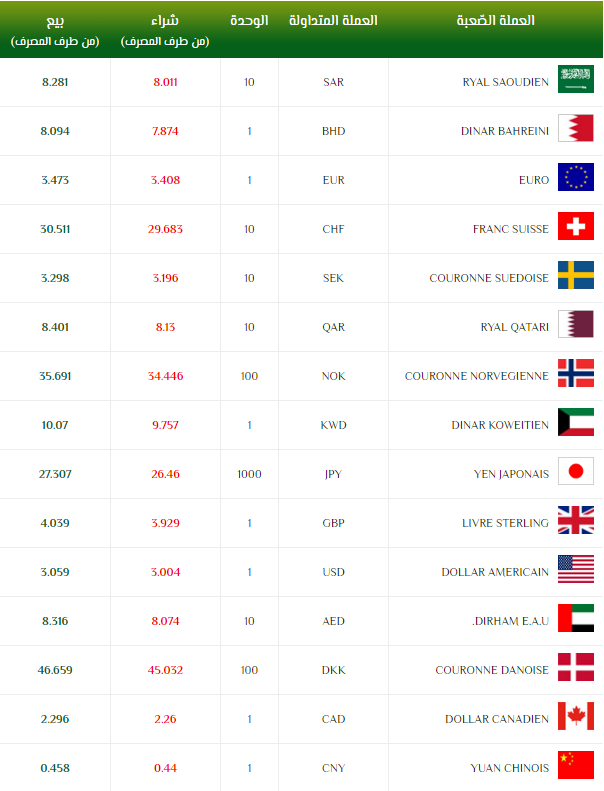Click the United Kingdom flag icon
The image size is (604, 791).
(575, 522)
